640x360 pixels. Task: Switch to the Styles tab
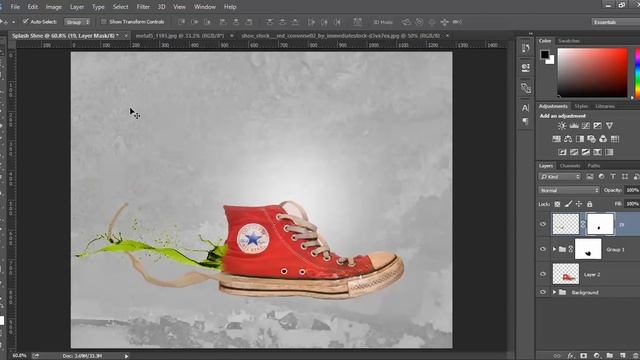click(581, 106)
